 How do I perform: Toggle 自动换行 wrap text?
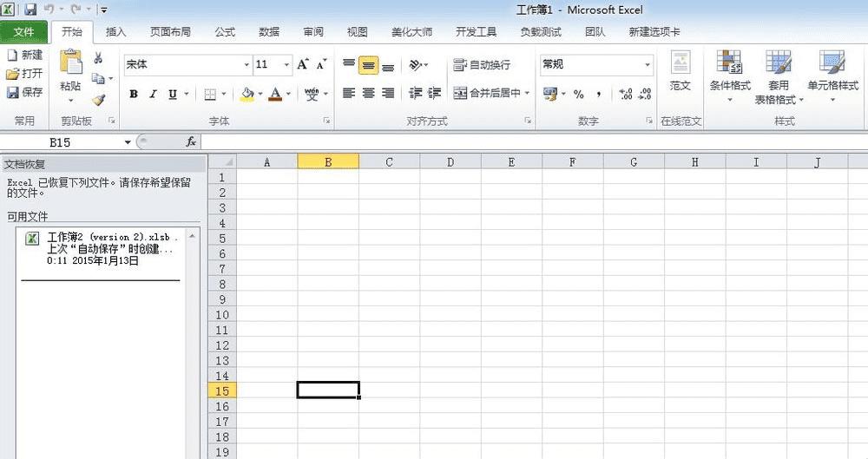pyautogui.click(x=482, y=65)
